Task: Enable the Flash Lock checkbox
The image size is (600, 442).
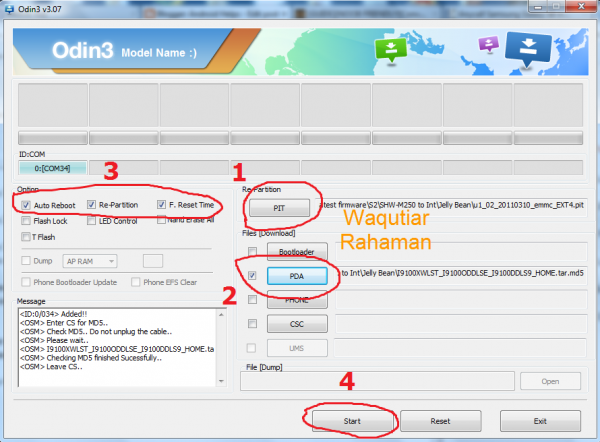Action: tap(26, 221)
